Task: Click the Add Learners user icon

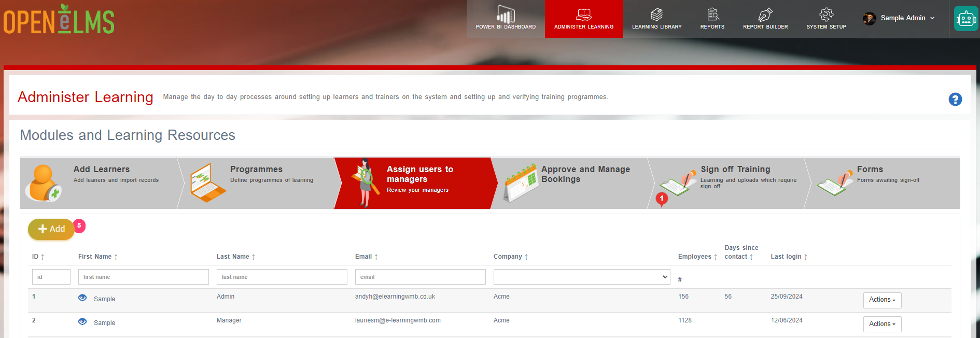Action: point(44,183)
